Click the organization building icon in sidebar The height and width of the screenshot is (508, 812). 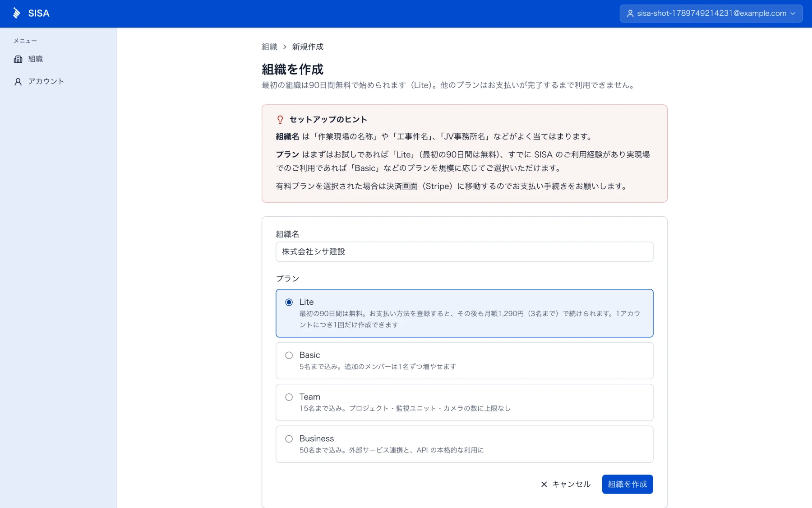click(x=18, y=59)
